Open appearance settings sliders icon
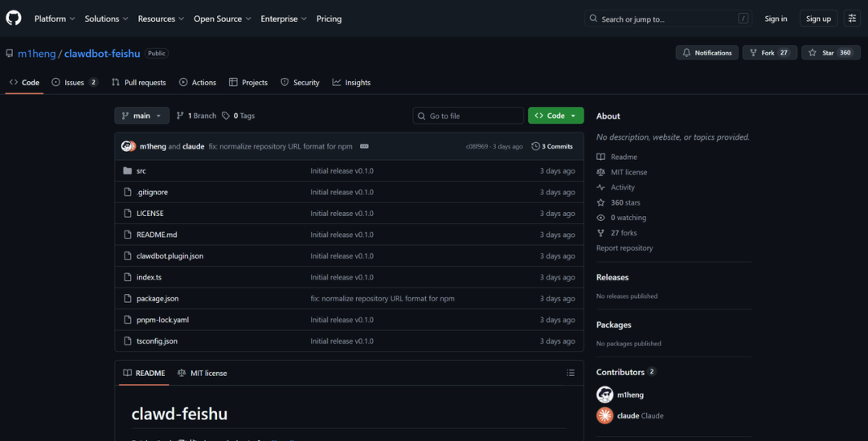 tap(852, 18)
